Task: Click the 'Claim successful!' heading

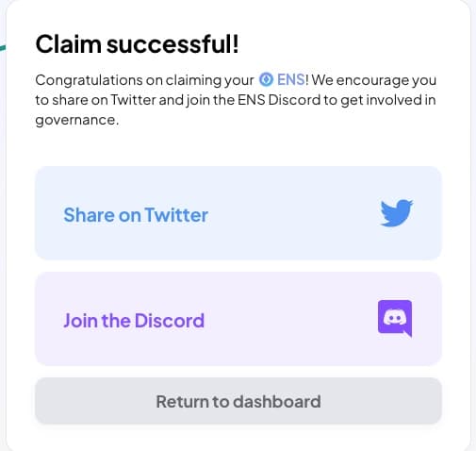Action: coord(137,44)
